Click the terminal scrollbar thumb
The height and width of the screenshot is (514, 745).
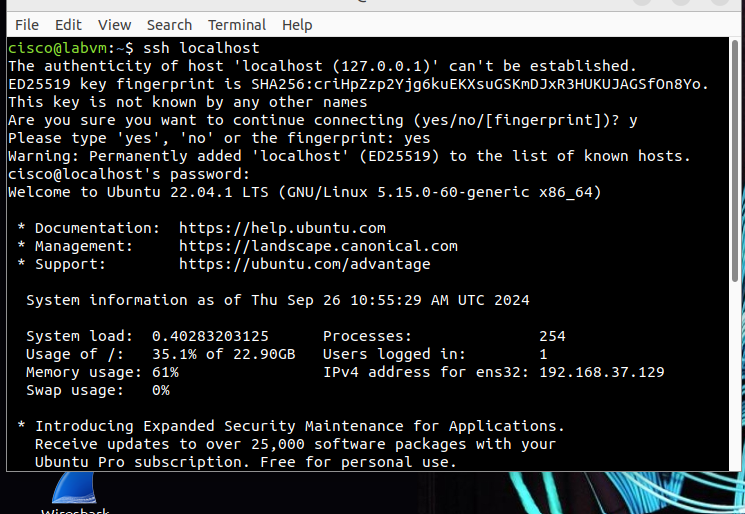735,161
